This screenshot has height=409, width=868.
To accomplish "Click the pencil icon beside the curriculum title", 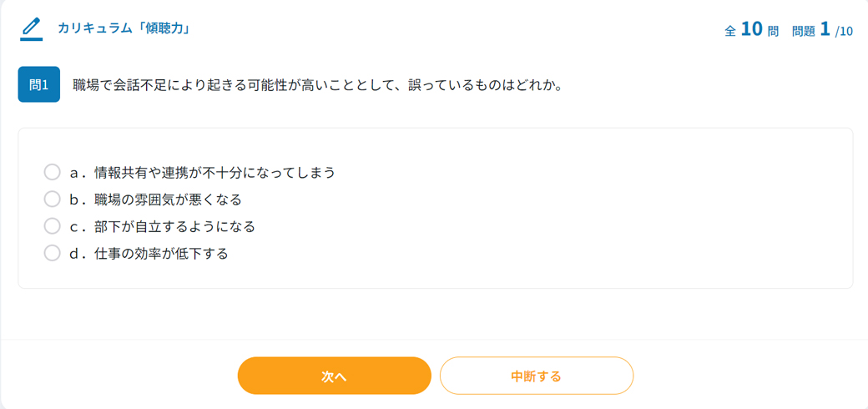I will pos(32,28).
